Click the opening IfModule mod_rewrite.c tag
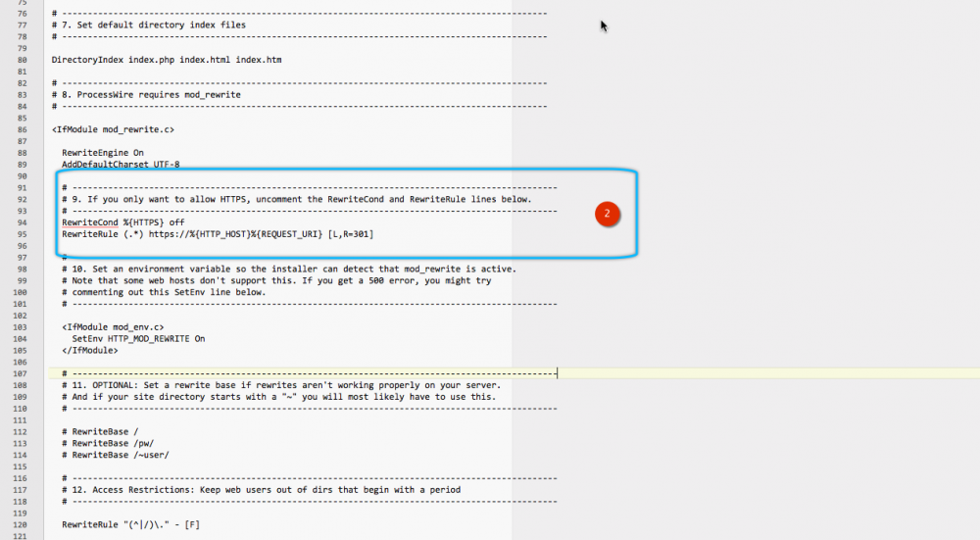The image size is (980, 540). point(112,129)
